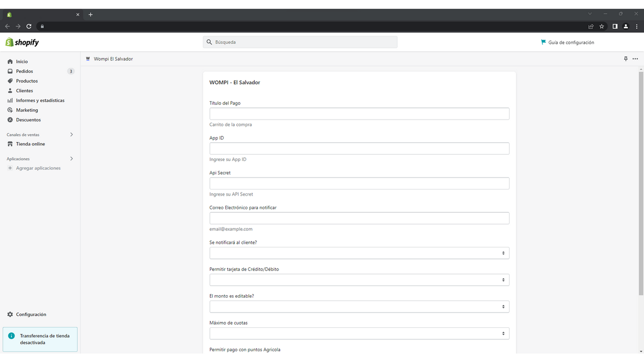Click the Shopify logo
Viewport: 644px width, 362px height.
click(x=22, y=42)
